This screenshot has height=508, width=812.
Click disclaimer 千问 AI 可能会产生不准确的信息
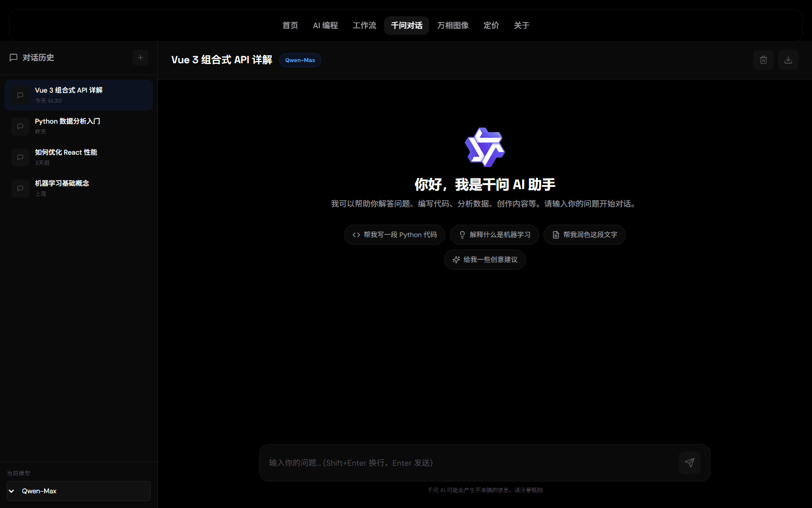coord(485,491)
